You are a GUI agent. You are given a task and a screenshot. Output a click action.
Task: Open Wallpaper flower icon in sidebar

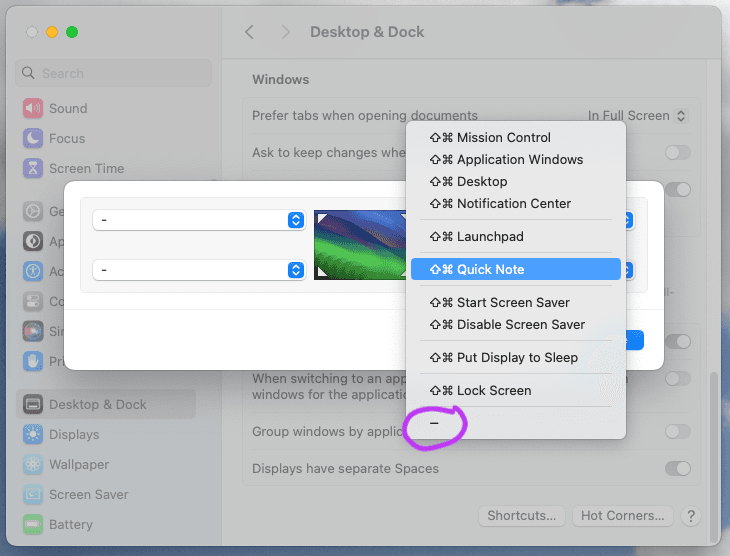33,464
